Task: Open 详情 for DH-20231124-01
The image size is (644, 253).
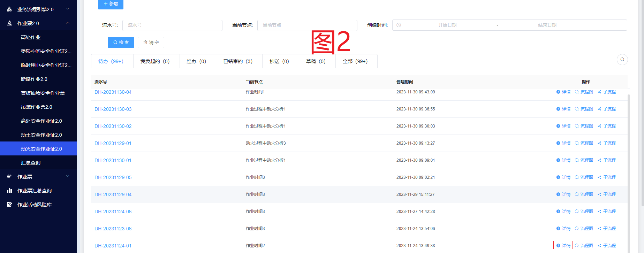Action: (x=563, y=246)
